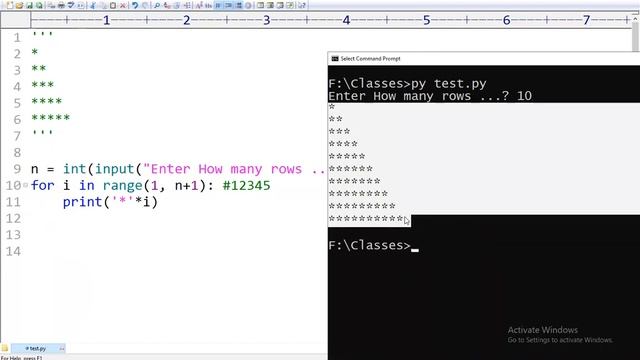This screenshot has height=360, width=640.
Task: Click the red X Delete icon
Action: tap(122, 5)
